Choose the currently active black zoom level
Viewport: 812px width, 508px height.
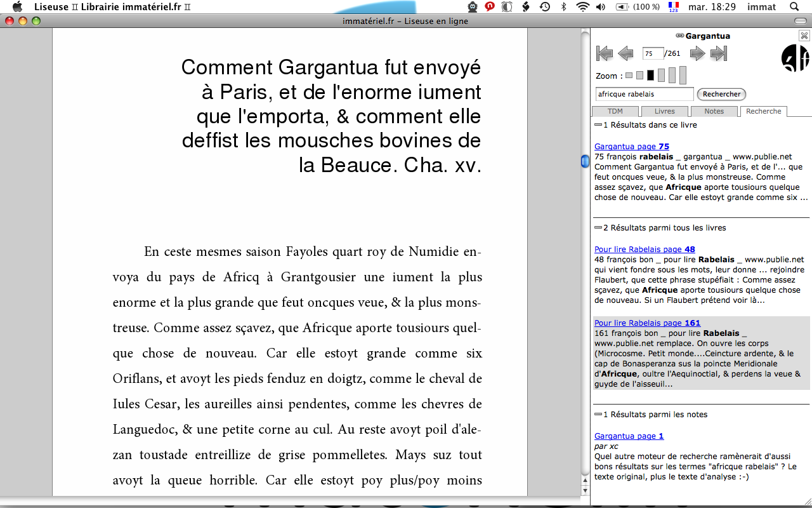pyautogui.click(x=650, y=76)
